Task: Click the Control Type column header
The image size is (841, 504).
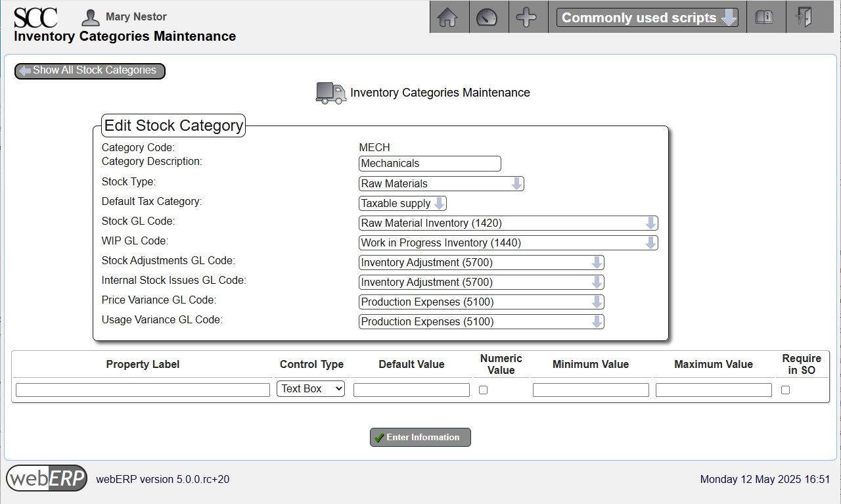Action: click(311, 365)
